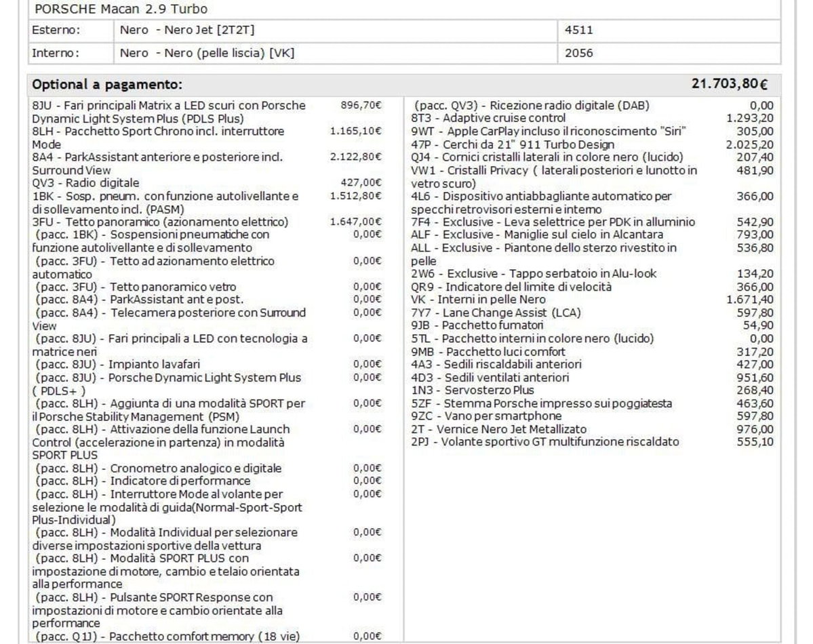
Task: Click the 'VK - Interni in pelle Nero' option
Action: (479, 300)
